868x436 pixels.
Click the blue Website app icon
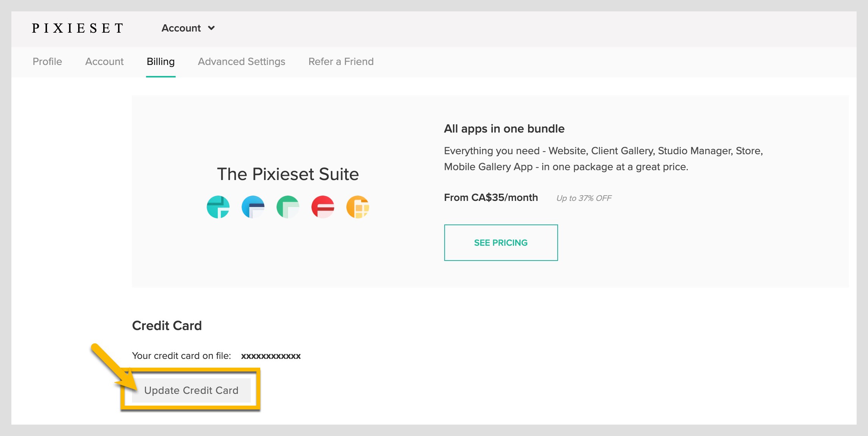pos(253,207)
